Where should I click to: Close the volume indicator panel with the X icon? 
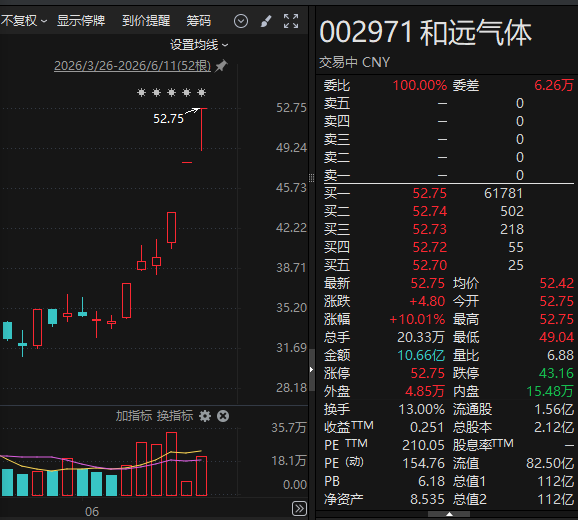(x=223, y=416)
